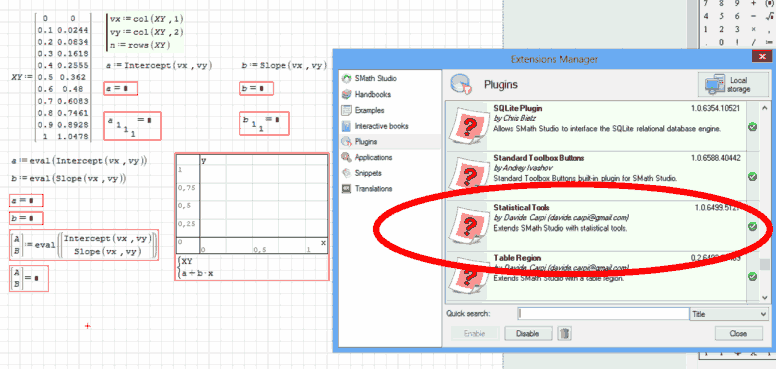Select SMath Studio in sidebar list
776x369 pixels.
[x=375, y=79]
